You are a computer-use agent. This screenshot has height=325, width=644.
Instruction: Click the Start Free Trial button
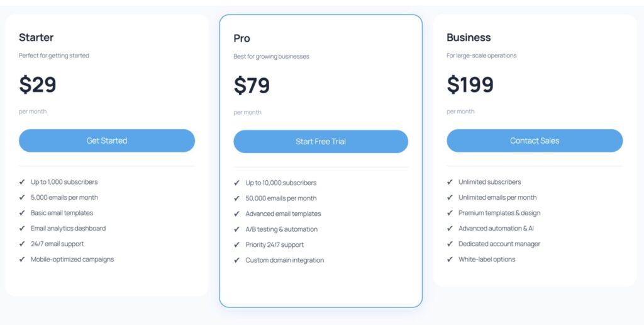point(321,141)
